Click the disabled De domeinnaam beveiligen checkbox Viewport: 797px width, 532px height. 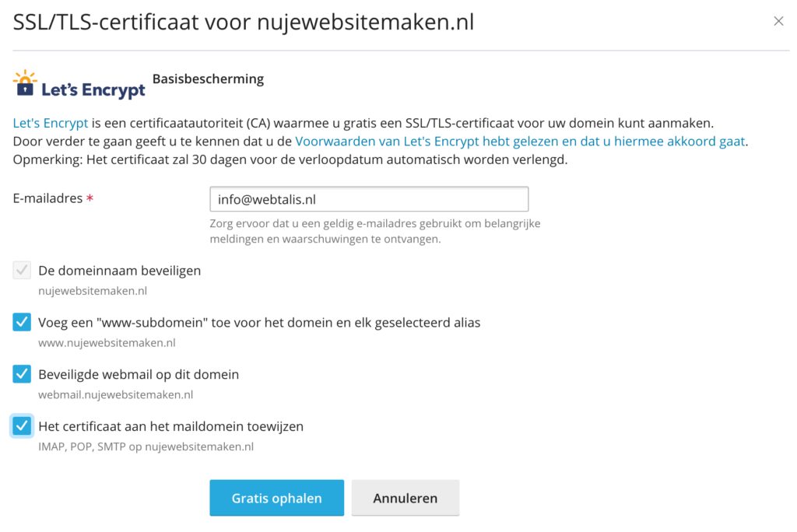pyautogui.click(x=21, y=270)
